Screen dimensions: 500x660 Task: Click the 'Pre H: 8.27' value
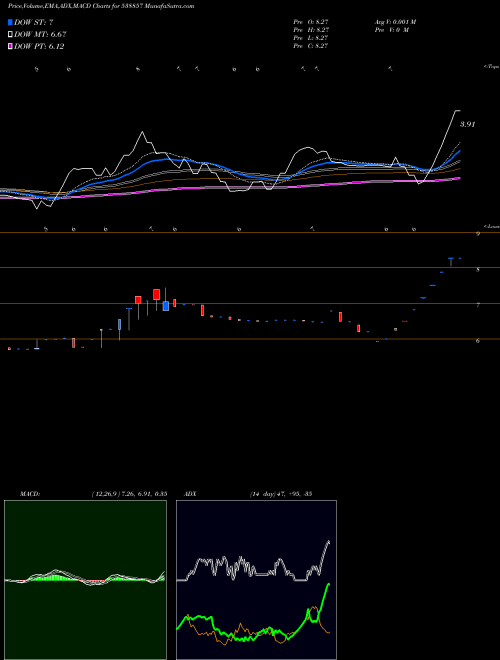coord(311,30)
